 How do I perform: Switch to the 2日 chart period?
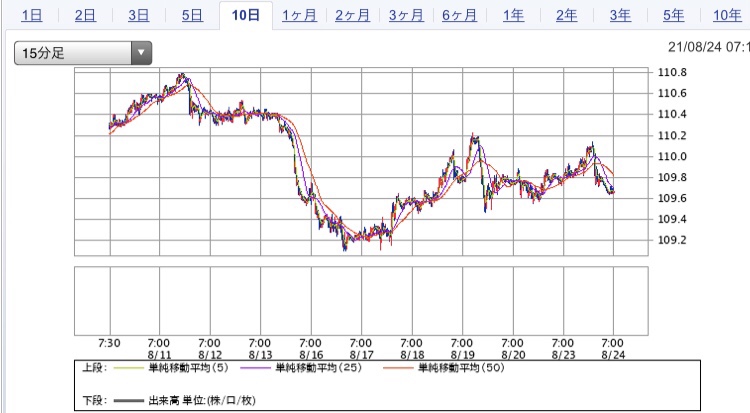pyautogui.click(x=85, y=15)
